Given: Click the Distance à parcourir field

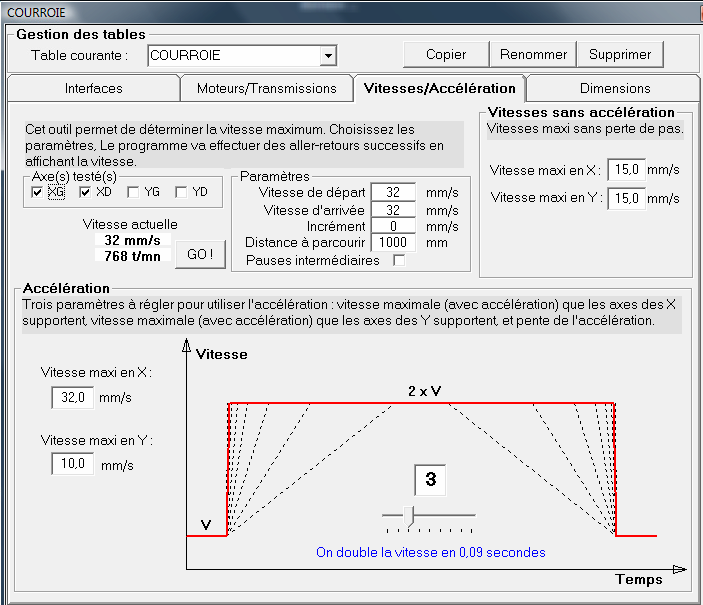Looking at the screenshot, I should [393, 242].
